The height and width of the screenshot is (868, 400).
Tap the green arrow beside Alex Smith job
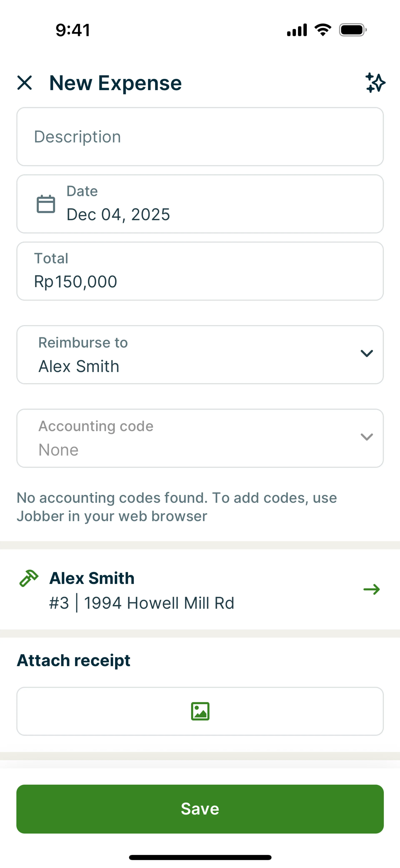click(x=371, y=589)
